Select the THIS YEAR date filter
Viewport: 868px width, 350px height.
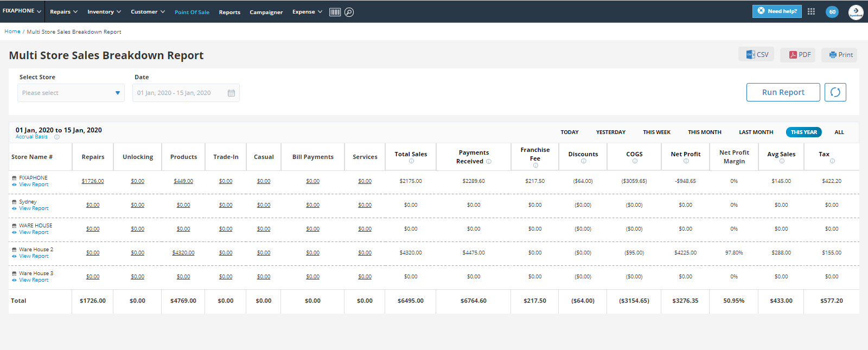tap(804, 132)
